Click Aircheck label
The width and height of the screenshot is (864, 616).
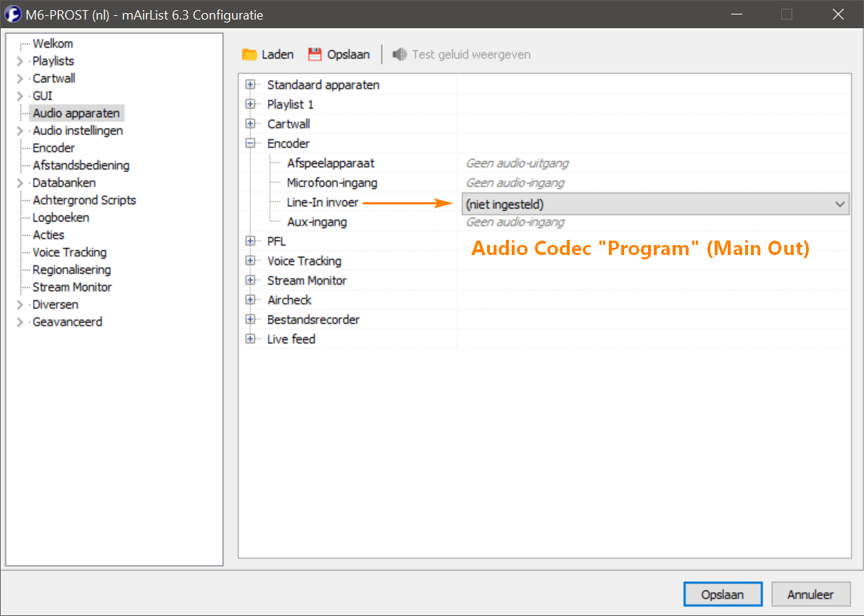(289, 300)
